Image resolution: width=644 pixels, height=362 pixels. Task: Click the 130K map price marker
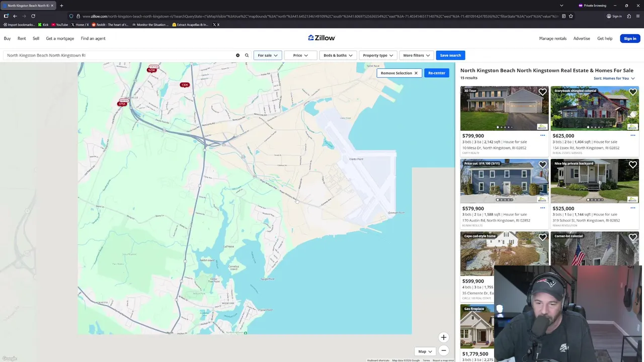(185, 84)
